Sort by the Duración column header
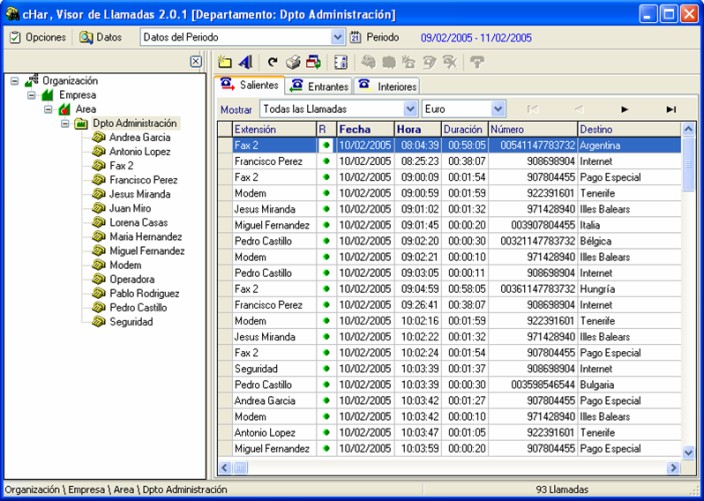This screenshot has width=704, height=501. tap(463, 129)
